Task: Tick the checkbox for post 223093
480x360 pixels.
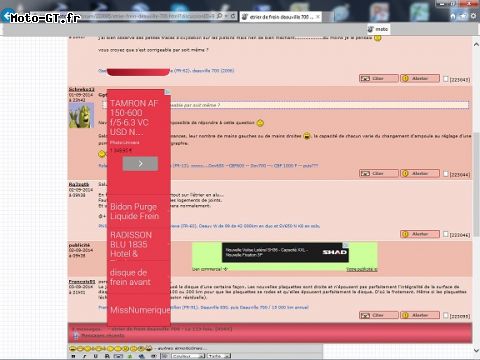Action: tap(446, 315)
